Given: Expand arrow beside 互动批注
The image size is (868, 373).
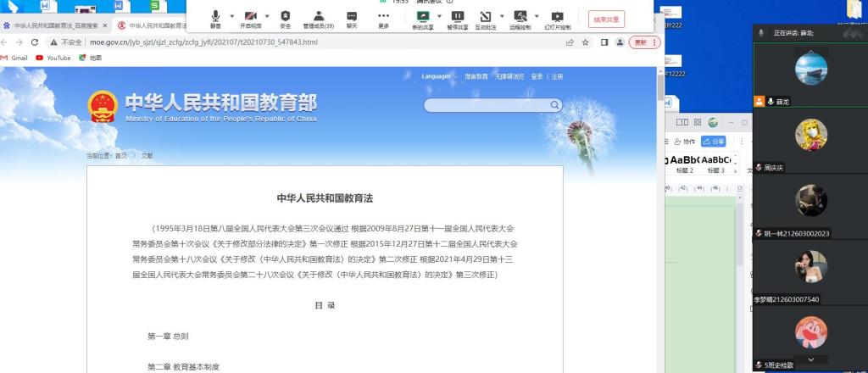Looking at the screenshot, I should click(502, 16).
